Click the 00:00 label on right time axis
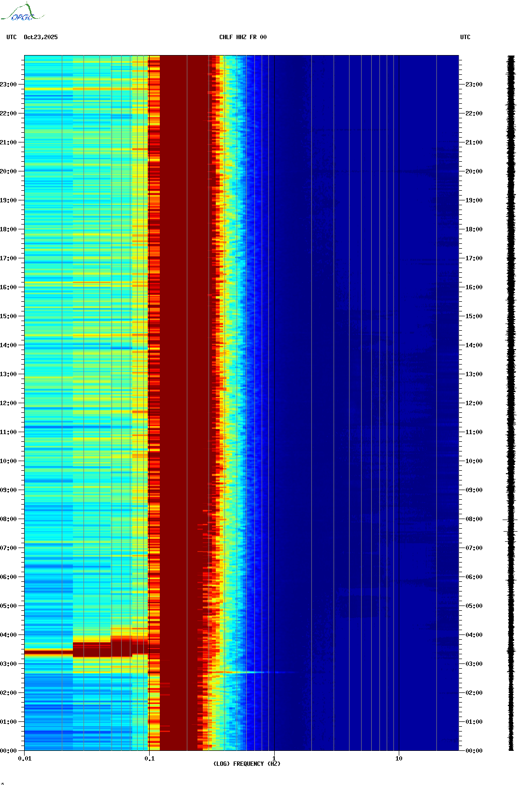Image resolution: width=532 pixels, height=789 pixels. click(x=474, y=751)
